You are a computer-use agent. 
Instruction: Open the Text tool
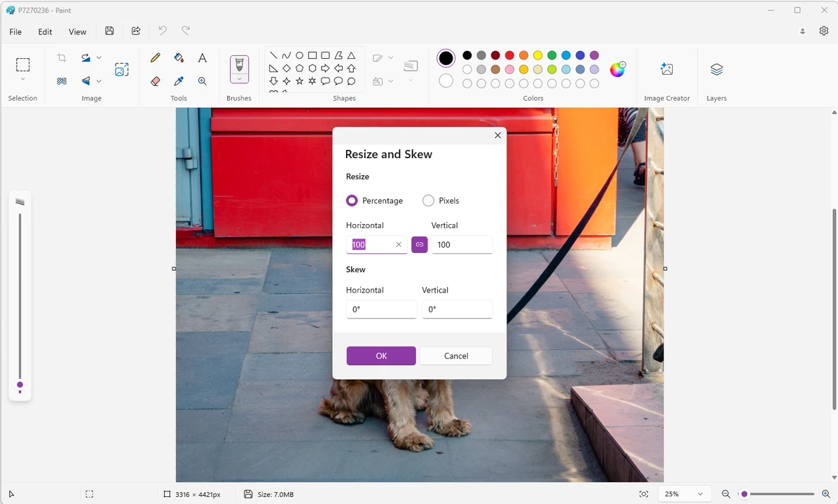click(202, 57)
